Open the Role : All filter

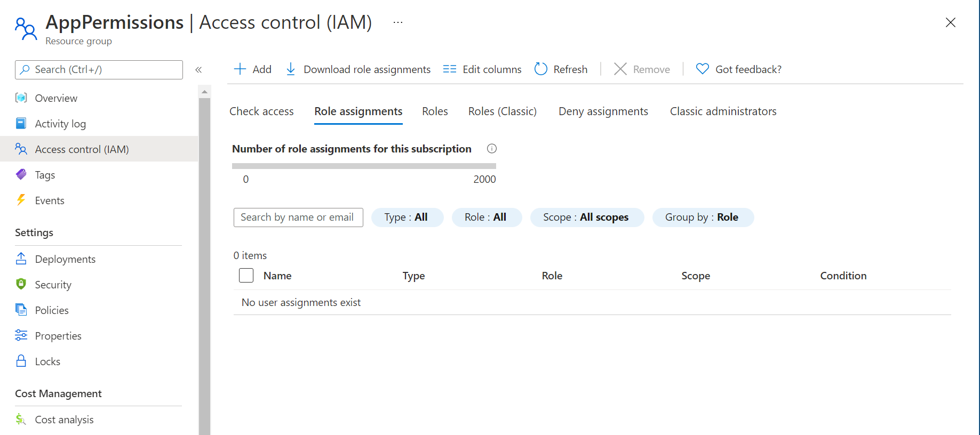click(487, 217)
